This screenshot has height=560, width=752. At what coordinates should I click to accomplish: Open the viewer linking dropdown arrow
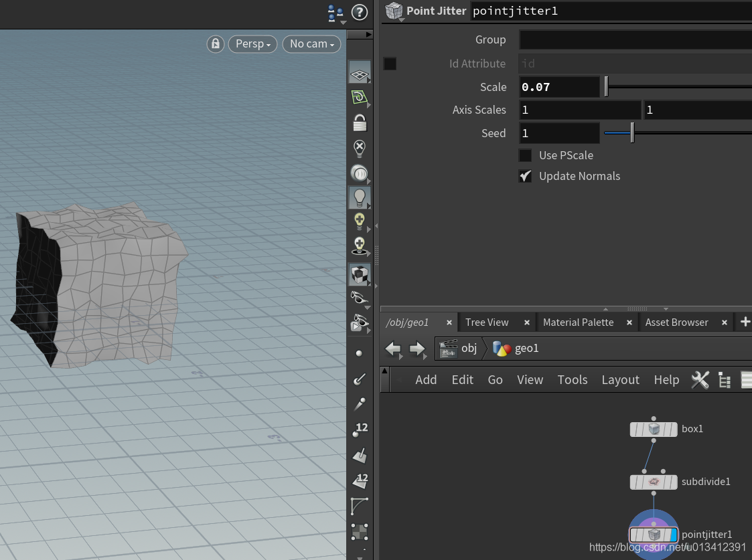(x=343, y=23)
